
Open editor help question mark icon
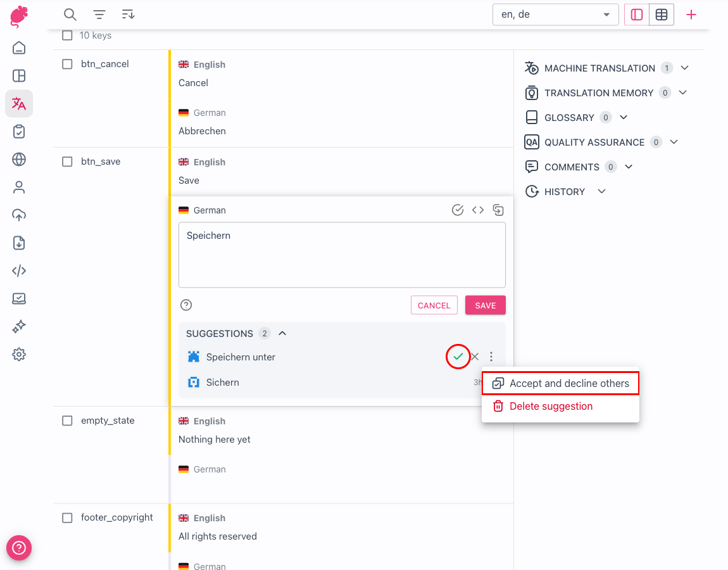pos(186,305)
